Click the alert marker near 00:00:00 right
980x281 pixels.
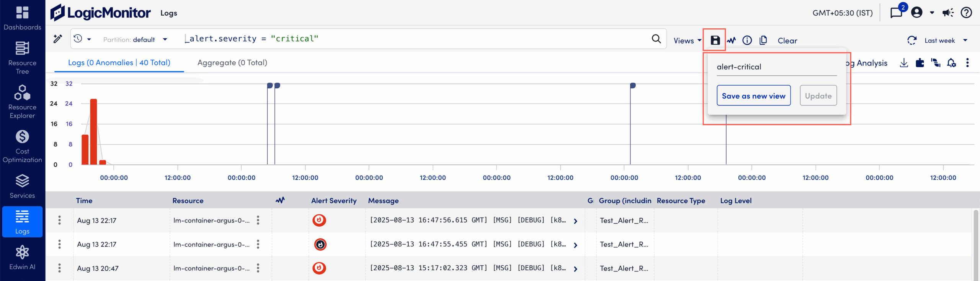click(x=633, y=86)
